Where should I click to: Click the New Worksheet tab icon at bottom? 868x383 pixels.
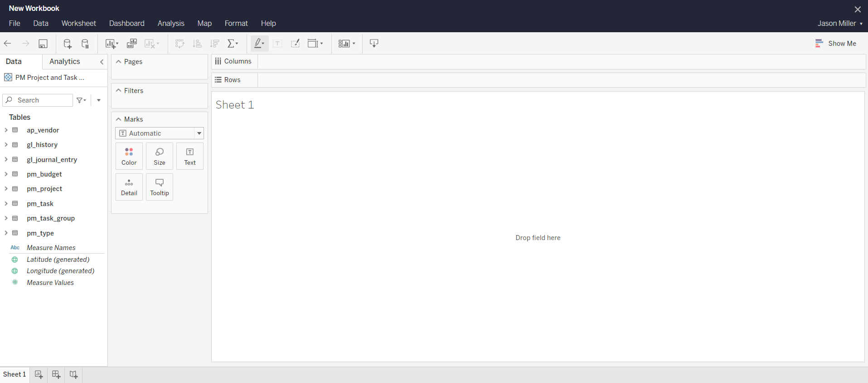point(39,374)
